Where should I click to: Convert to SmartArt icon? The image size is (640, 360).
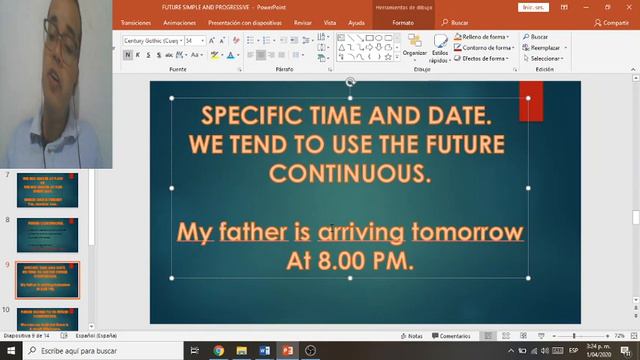322,58
